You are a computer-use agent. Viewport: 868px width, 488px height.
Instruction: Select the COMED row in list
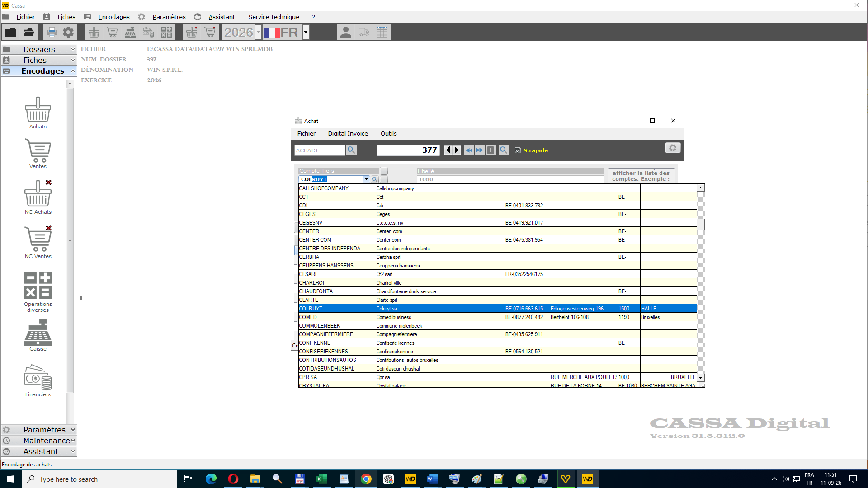coord(497,317)
